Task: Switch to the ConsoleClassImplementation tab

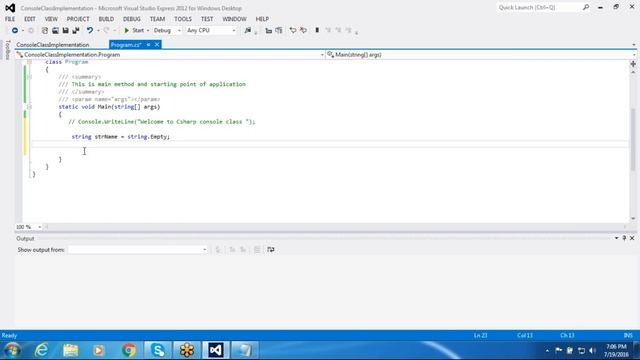Action: (x=53, y=45)
